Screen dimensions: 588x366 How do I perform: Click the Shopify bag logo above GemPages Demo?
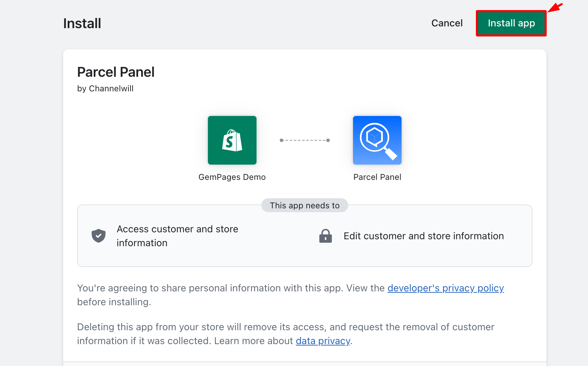click(232, 140)
